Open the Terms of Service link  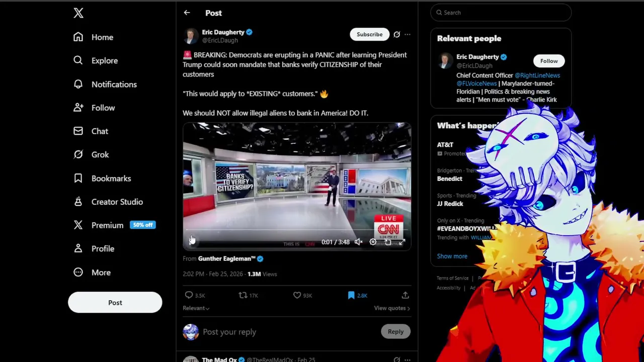tap(452, 278)
